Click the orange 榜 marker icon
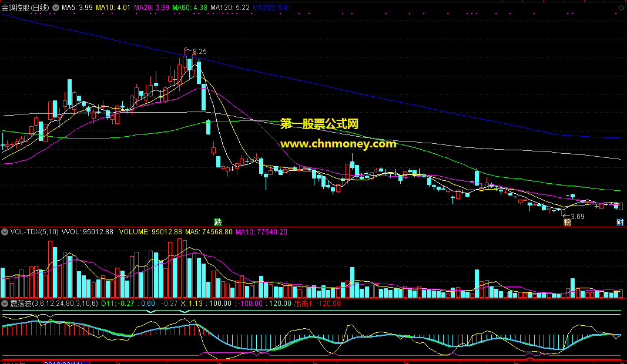The image size is (627, 364). click(568, 222)
